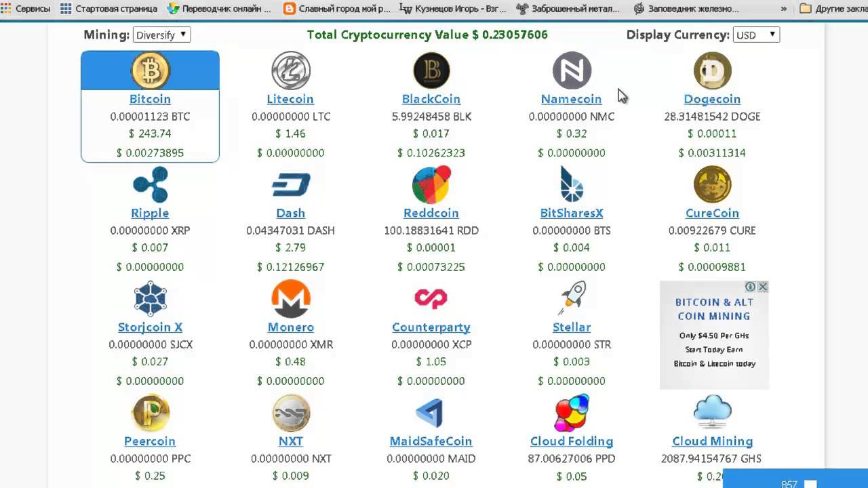868x488 pixels.
Task: Open the Storjcoin X link
Action: coord(150,327)
